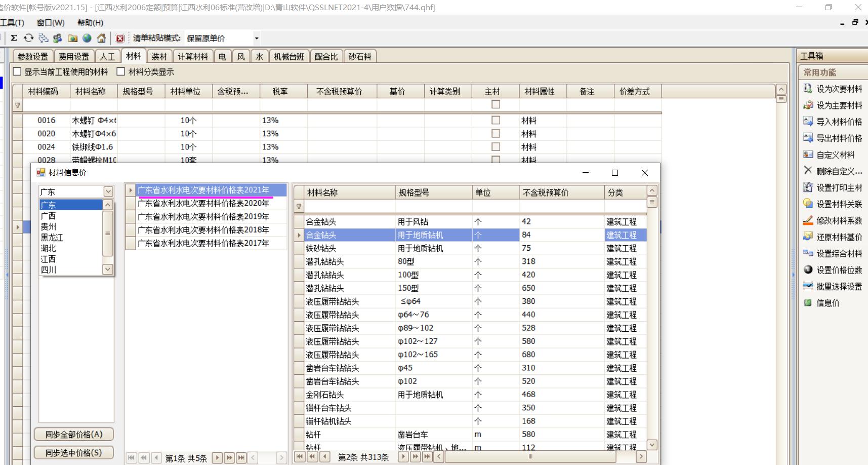Click the filter input under 材料名称 in the dialog
This screenshot has height=465, width=868.
click(350, 206)
